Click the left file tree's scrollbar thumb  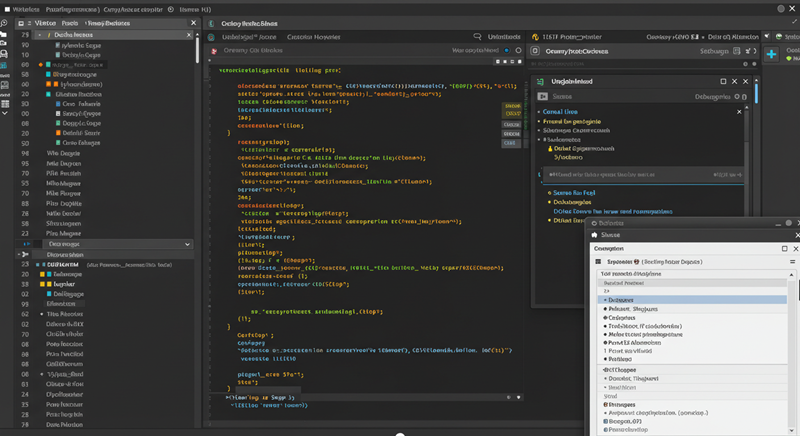(197, 49)
